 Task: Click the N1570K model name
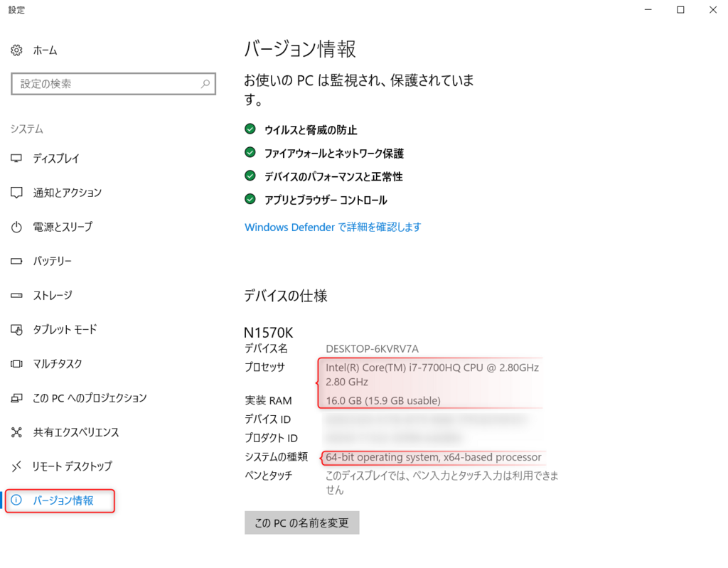[x=268, y=333]
